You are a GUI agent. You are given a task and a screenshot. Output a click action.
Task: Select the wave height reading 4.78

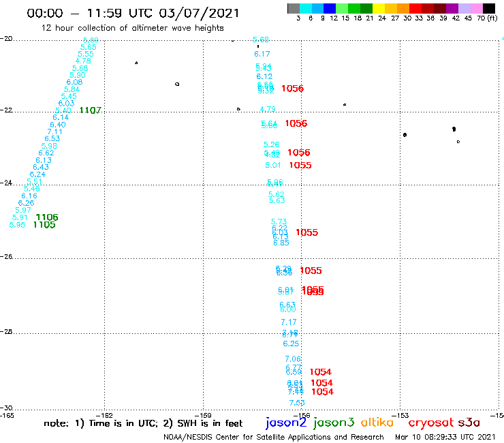coord(83,61)
